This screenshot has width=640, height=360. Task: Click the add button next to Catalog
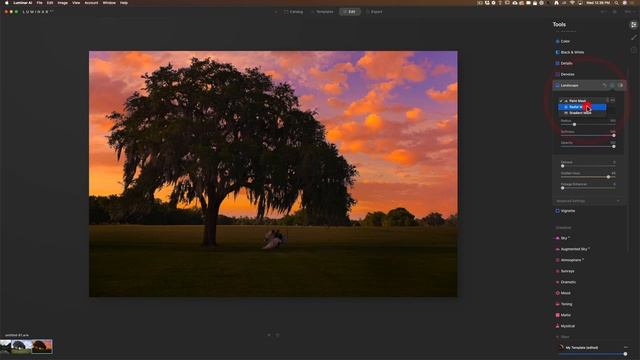(276, 12)
